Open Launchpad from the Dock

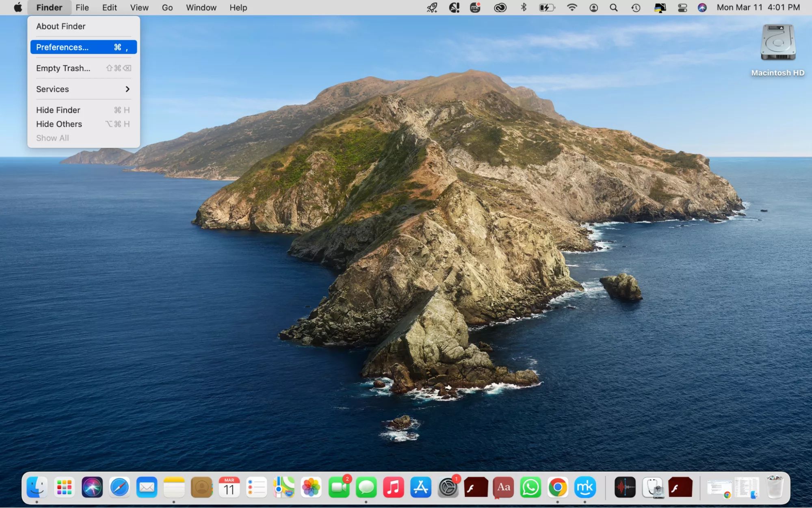click(64, 487)
